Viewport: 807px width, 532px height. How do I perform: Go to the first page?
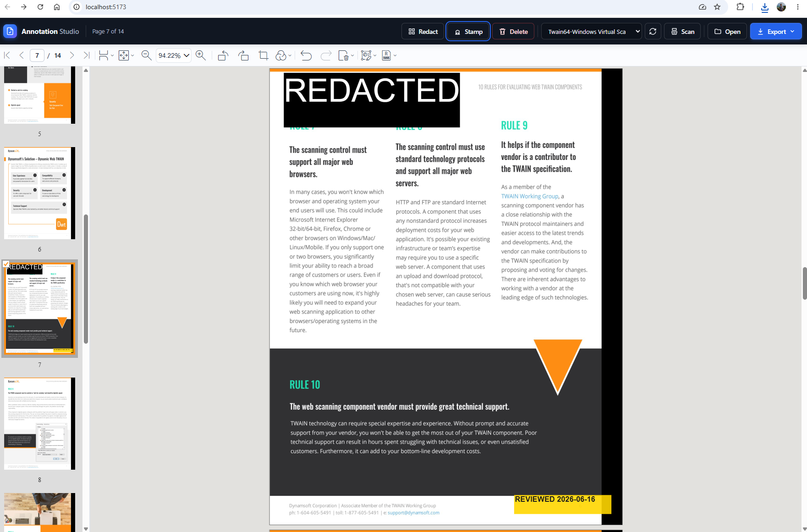tap(7, 55)
